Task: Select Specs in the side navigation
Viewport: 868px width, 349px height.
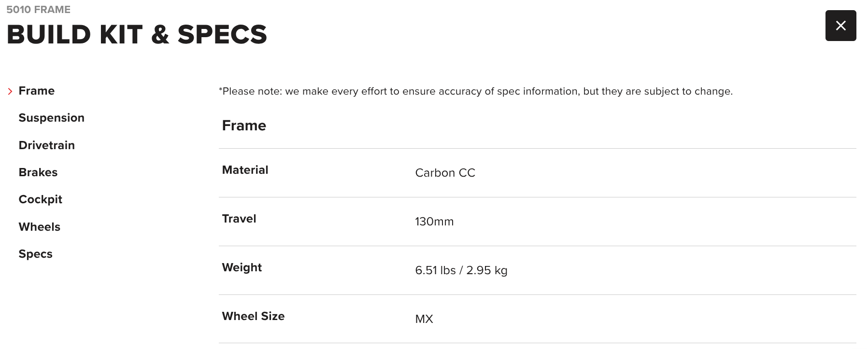Action: point(35,254)
